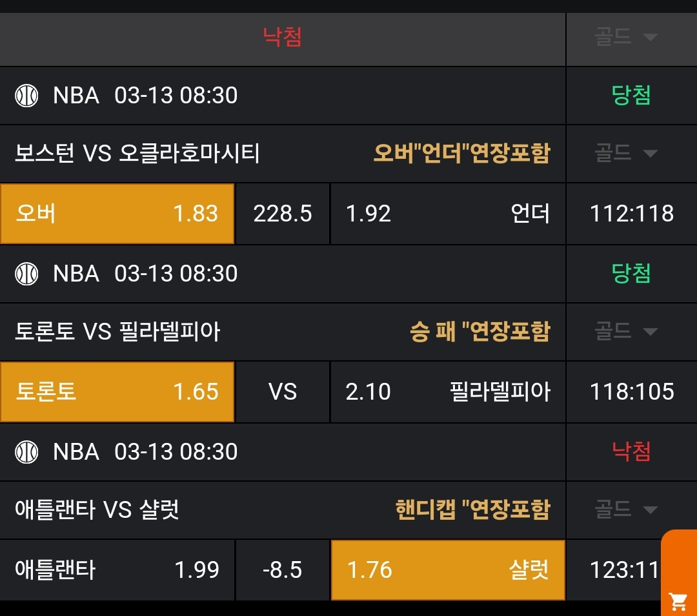Viewport: 697px width, 616px height.
Task: Click the basketball icon for Atlanta game
Action: click(26, 452)
